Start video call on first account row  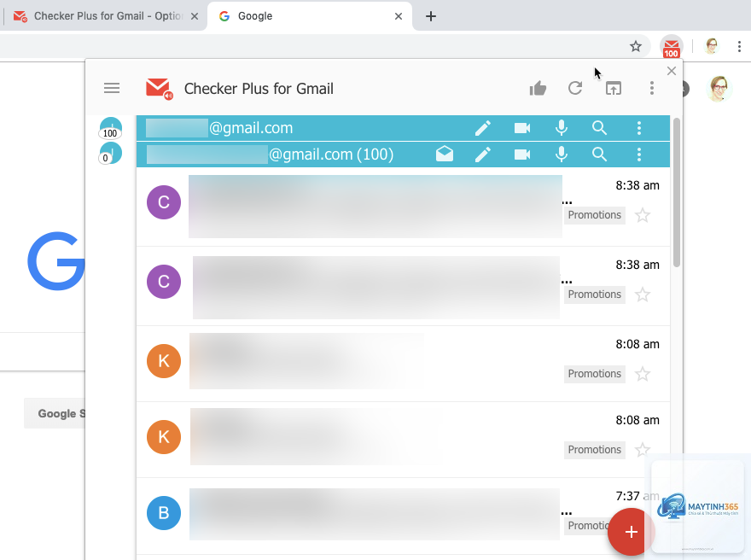pos(522,128)
